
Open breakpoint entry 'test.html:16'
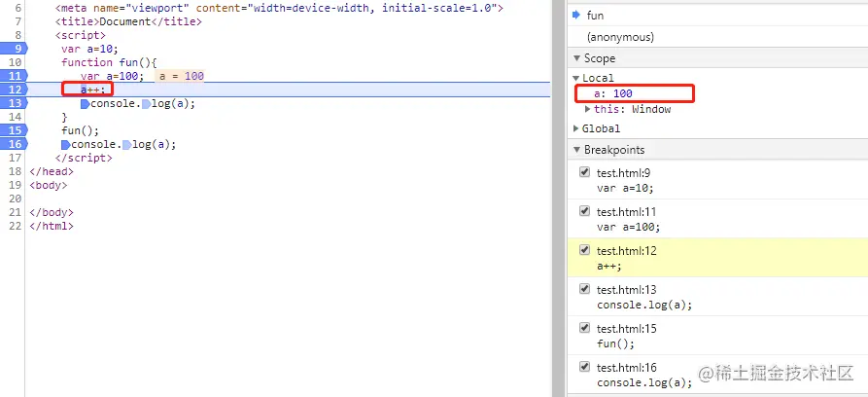[x=717, y=375]
